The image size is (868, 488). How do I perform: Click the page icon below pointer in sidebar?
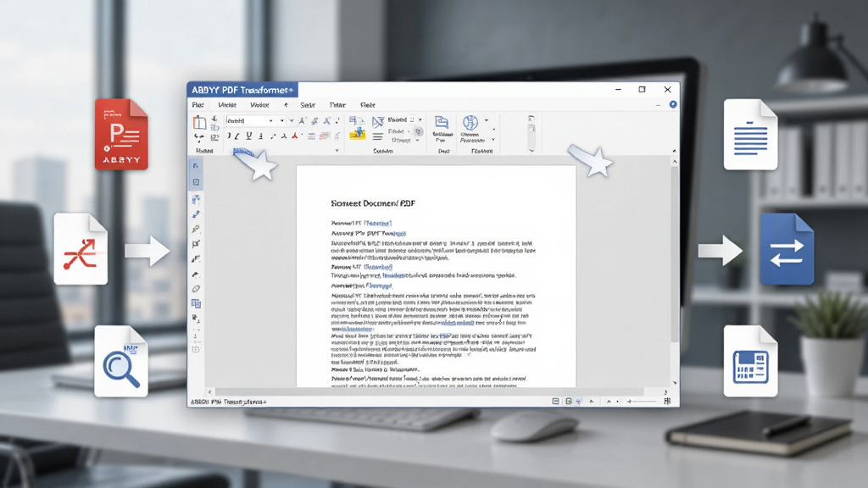coord(196,182)
